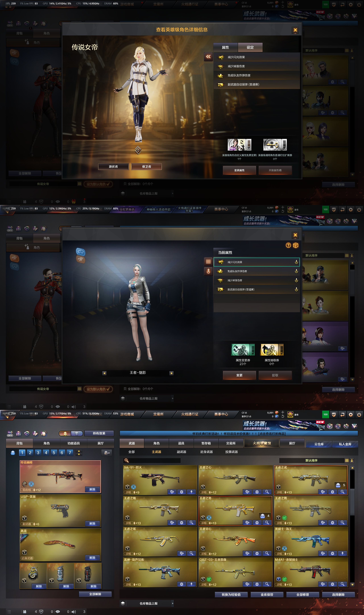Click the 潜伏者 button under 传说女帝
Viewport: 364px width, 615px height.
coord(113,166)
